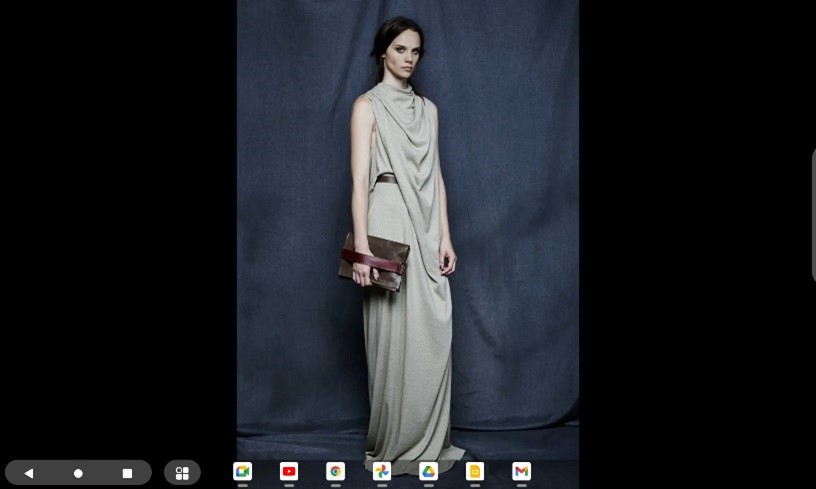The image size is (816, 489).
Task: Open Google Drive from the taskbar
Action: (428, 471)
